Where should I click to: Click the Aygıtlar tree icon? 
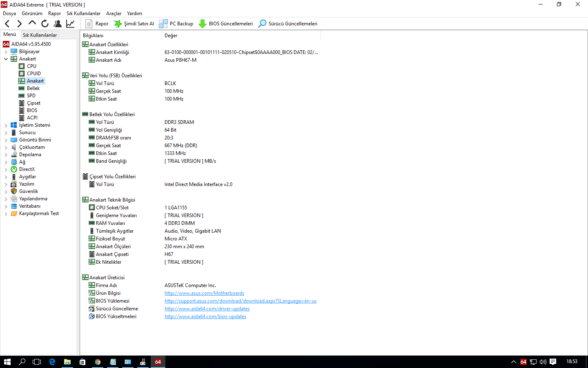point(14,177)
